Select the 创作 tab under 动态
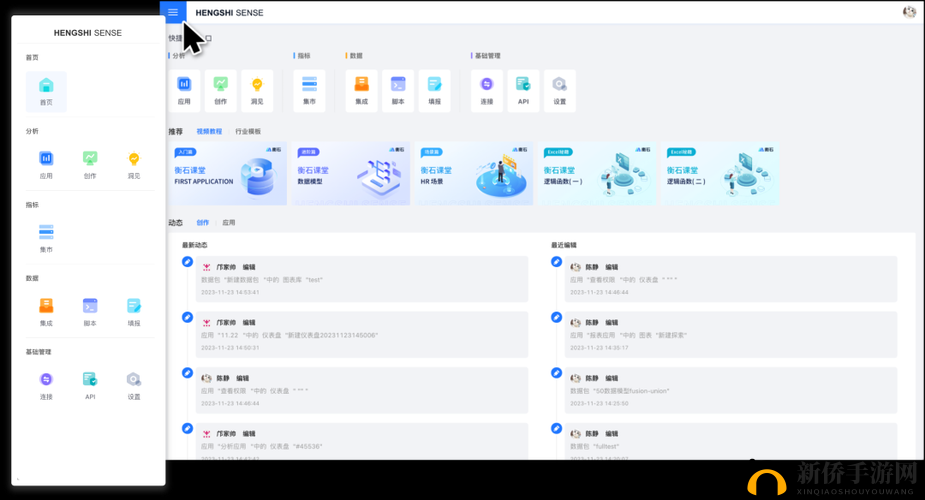The image size is (925, 500). pyautogui.click(x=202, y=222)
